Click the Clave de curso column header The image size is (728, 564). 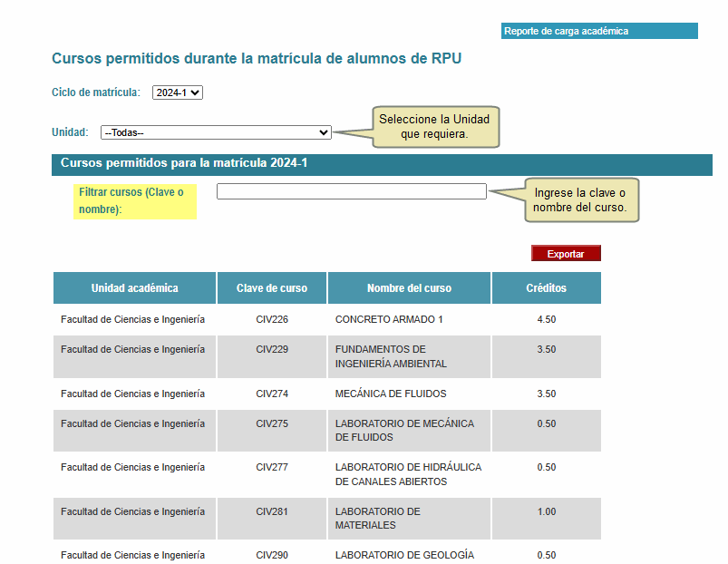272,287
